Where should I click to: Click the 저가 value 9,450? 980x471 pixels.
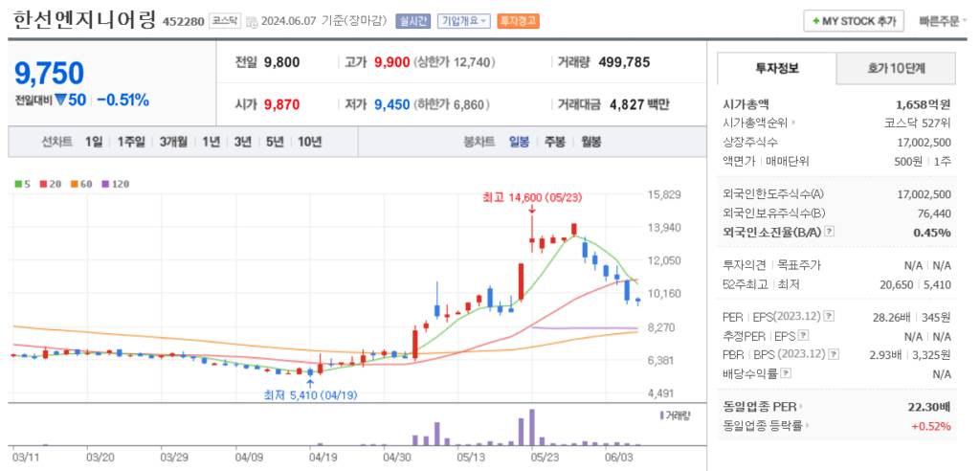tap(391, 104)
